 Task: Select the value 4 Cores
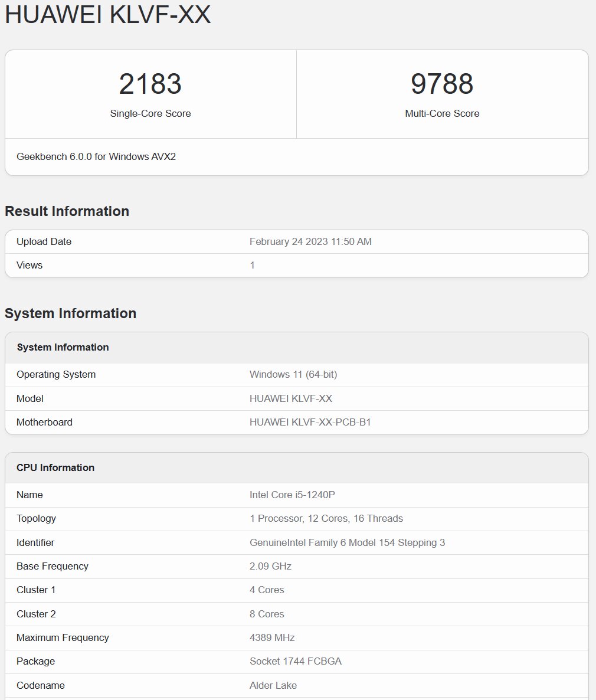(267, 590)
